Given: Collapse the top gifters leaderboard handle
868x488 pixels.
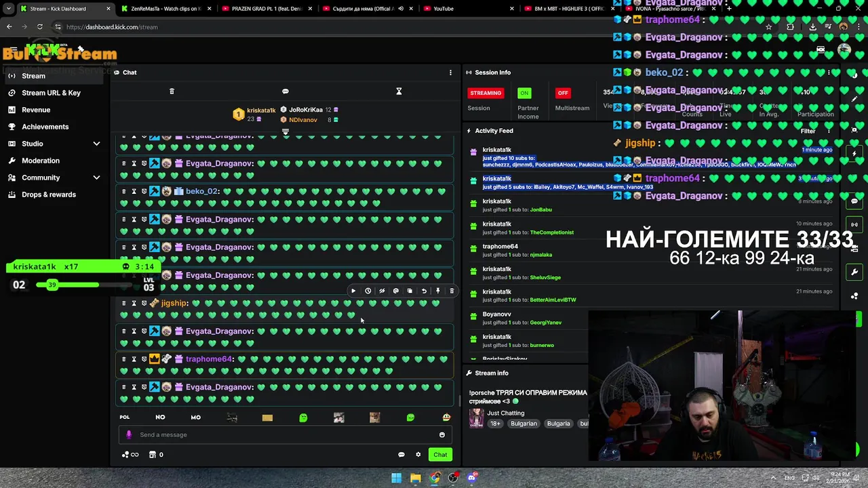Looking at the screenshot, I should (285, 132).
